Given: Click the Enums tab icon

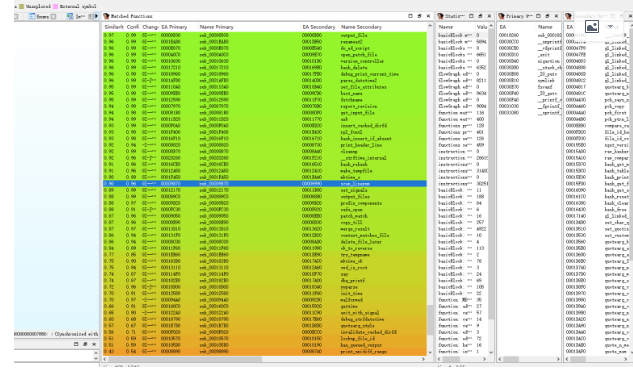Looking at the screenshot, I should coord(31,16).
